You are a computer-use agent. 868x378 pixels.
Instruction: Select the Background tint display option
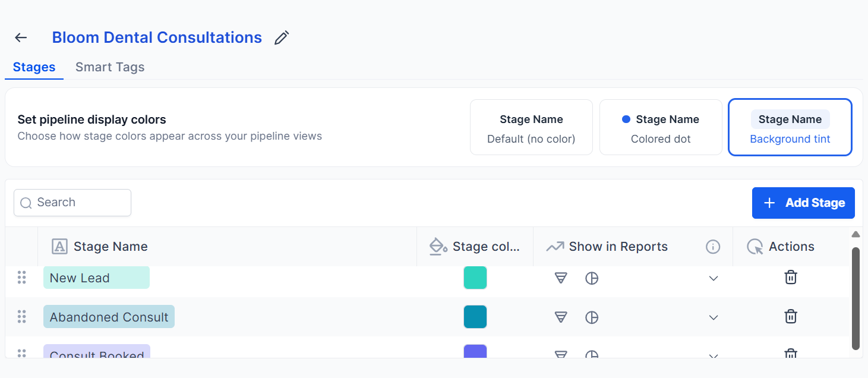coord(790,127)
